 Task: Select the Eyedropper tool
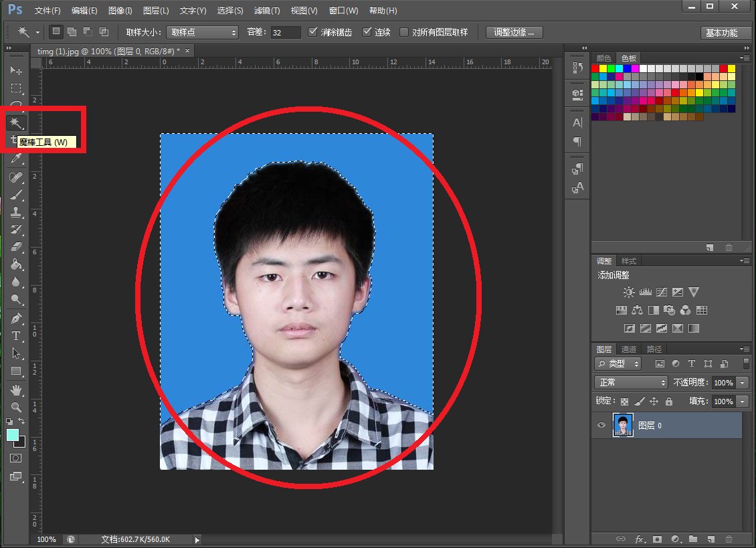(x=16, y=159)
